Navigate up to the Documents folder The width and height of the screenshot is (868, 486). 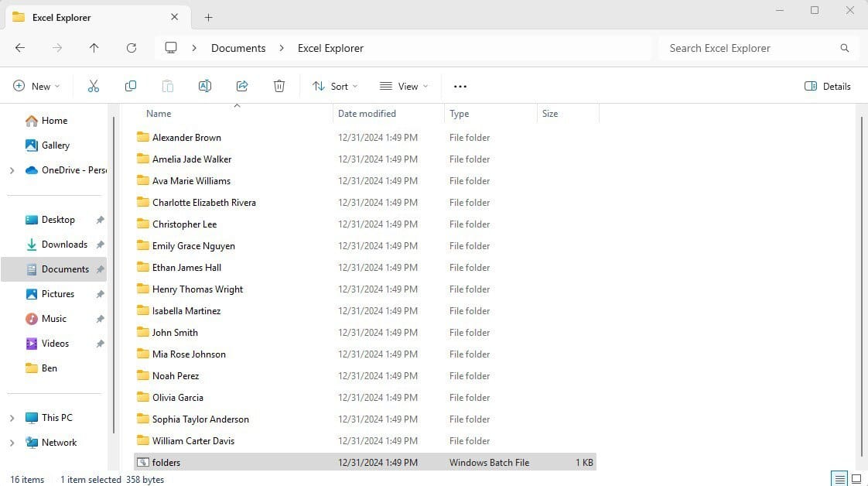(x=94, y=48)
